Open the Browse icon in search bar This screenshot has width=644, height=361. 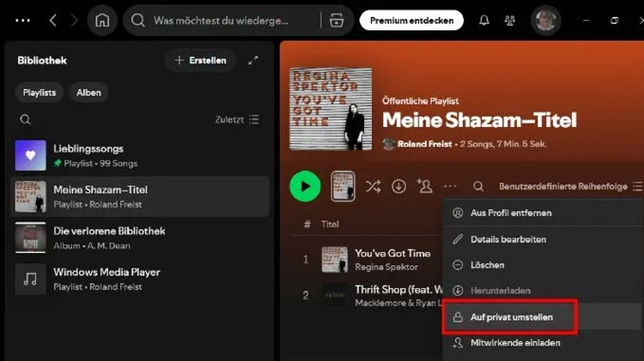pyautogui.click(x=337, y=20)
